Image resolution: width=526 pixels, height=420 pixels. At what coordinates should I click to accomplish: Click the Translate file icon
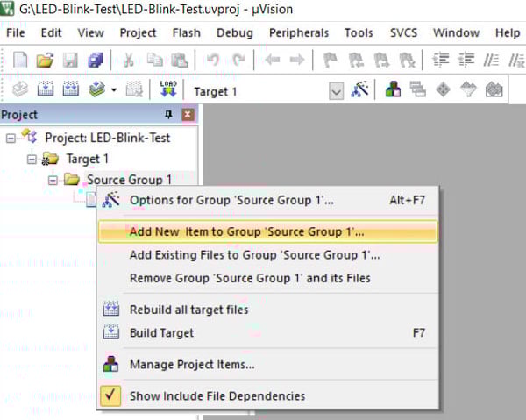20,89
